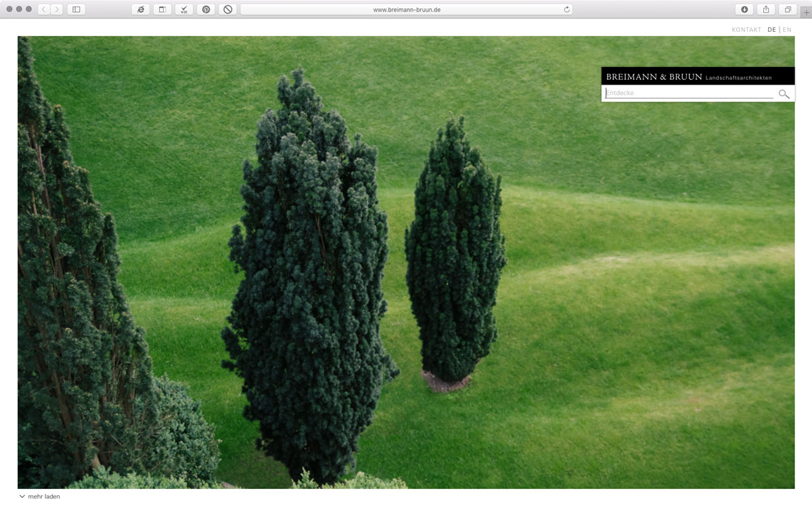Click the address bar showing www.breimann-bruun.de
Viewport: 812px width, 508px height.
pos(407,9)
